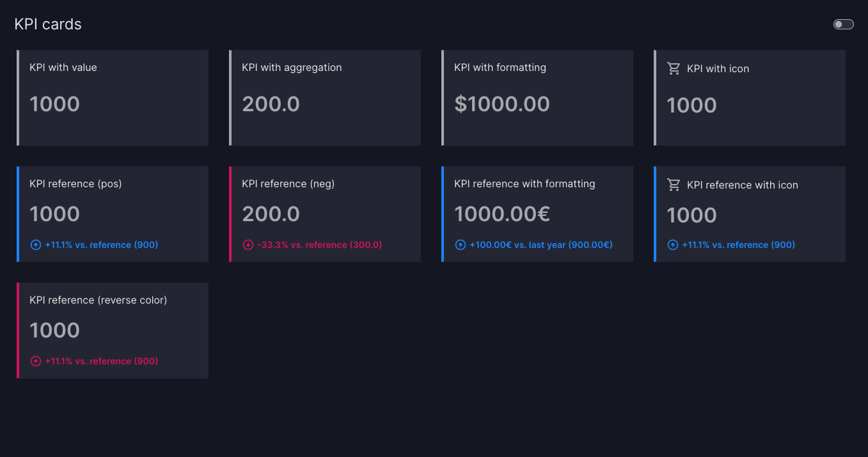Screen dimensions: 868x457
Task: Click red up-arrow icon on reverse color card
Action: [36, 361]
